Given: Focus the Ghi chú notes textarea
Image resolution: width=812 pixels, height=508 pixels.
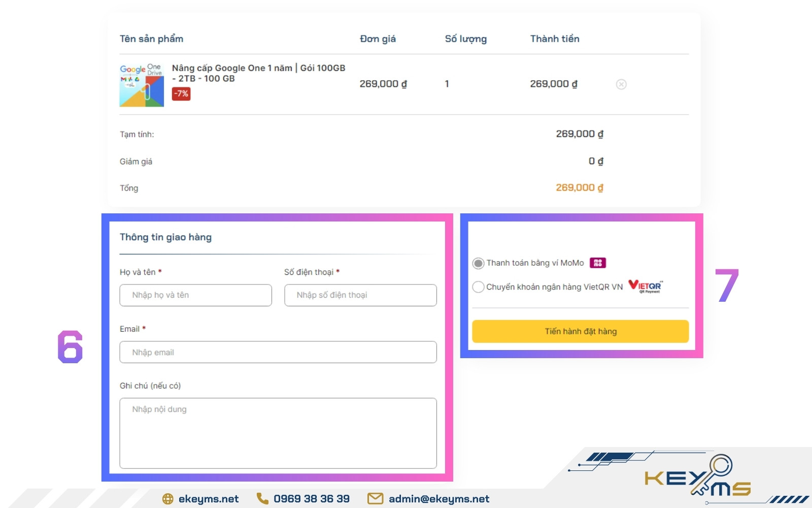Looking at the screenshot, I should (278, 433).
